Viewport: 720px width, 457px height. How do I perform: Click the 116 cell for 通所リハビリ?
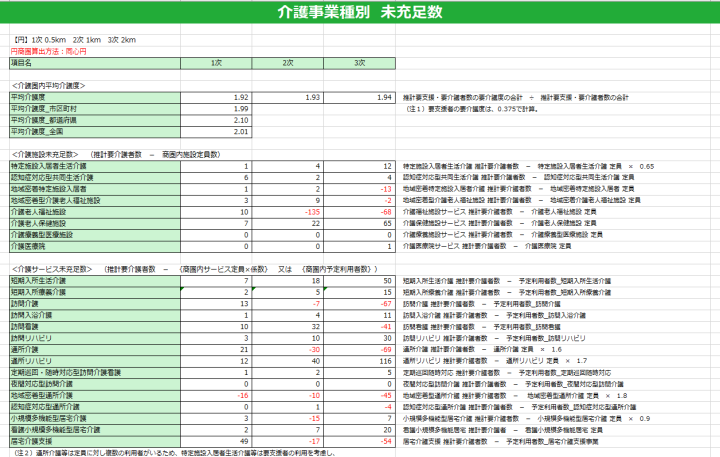coord(360,361)
